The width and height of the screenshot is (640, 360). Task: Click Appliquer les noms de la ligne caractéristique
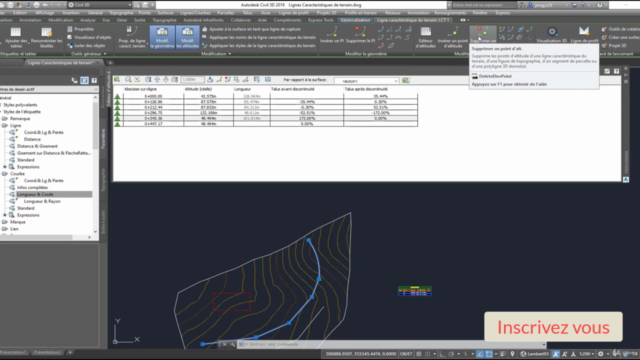point(259,37)
